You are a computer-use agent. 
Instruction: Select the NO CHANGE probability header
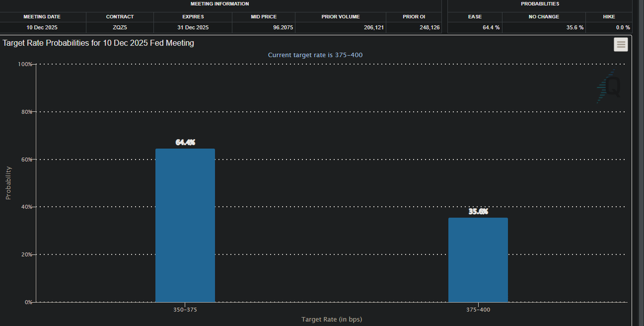coord(544,17)
